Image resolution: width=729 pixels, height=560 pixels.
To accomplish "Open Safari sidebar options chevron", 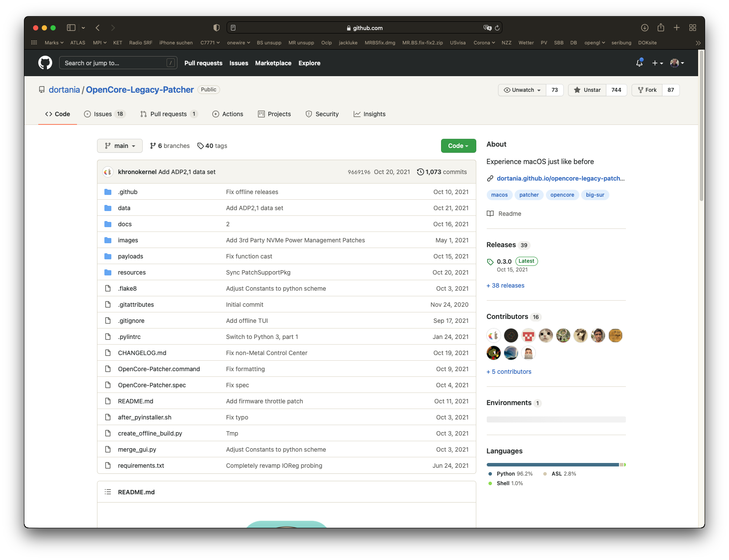I will point(83,28).
